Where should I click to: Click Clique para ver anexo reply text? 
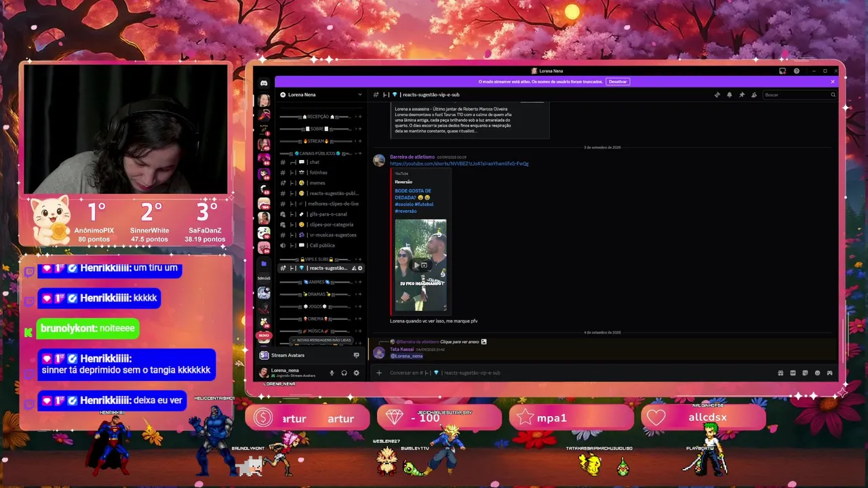coord(459,342)
